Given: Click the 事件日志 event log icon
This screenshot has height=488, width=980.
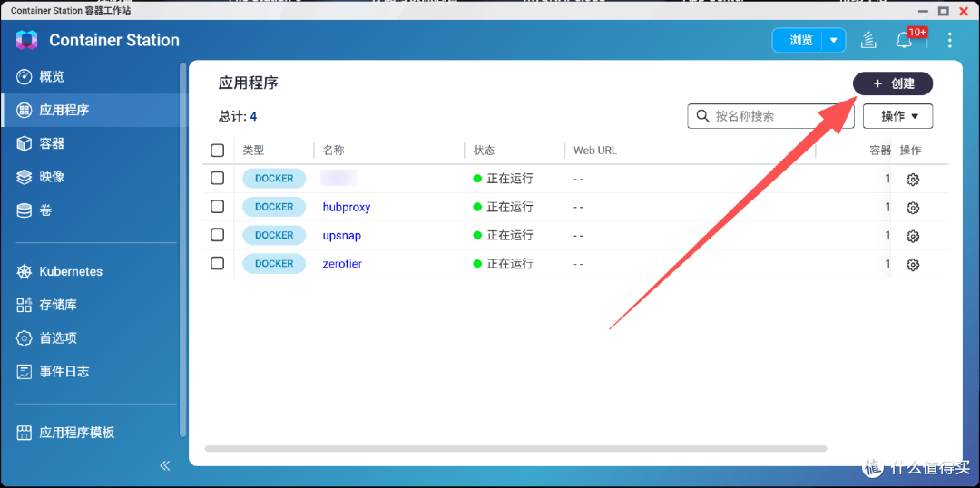Looking at the screenshot, I should (24, 372).
